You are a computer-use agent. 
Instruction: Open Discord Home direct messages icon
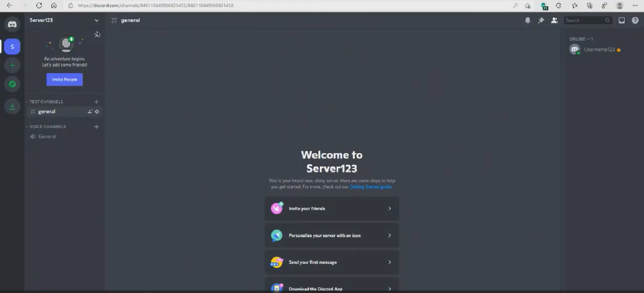(x=12, y=25)
